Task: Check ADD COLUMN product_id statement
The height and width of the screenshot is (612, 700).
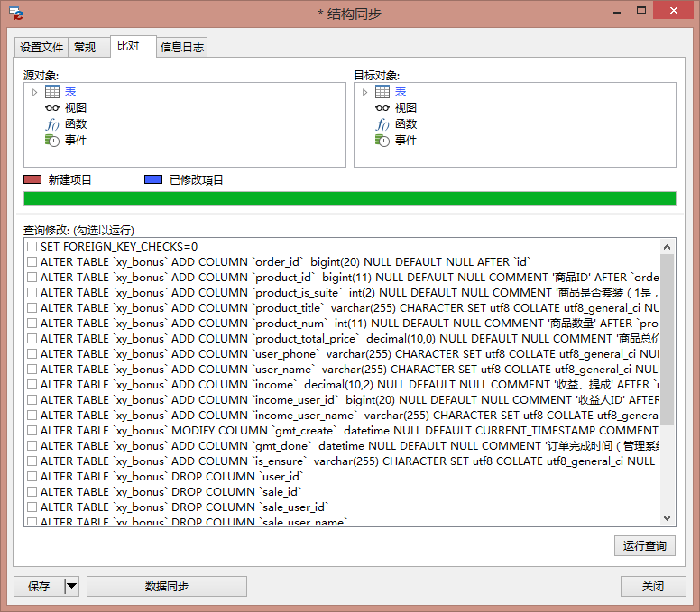Action: coord(32,278)
